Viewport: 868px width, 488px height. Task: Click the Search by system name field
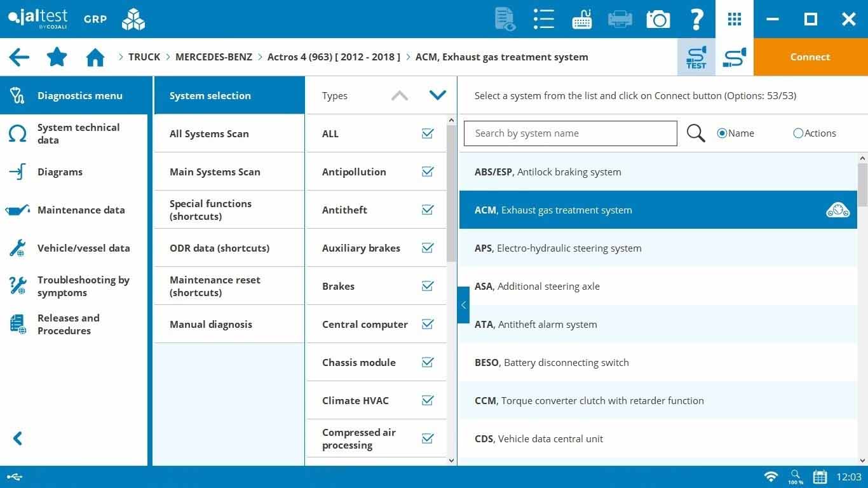tap(571, 133)
